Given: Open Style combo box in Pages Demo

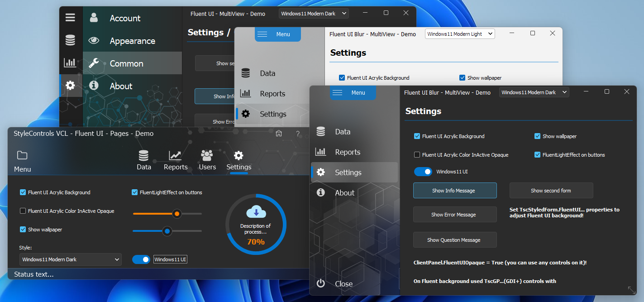Looking at the screenshot, I should 71,259.
